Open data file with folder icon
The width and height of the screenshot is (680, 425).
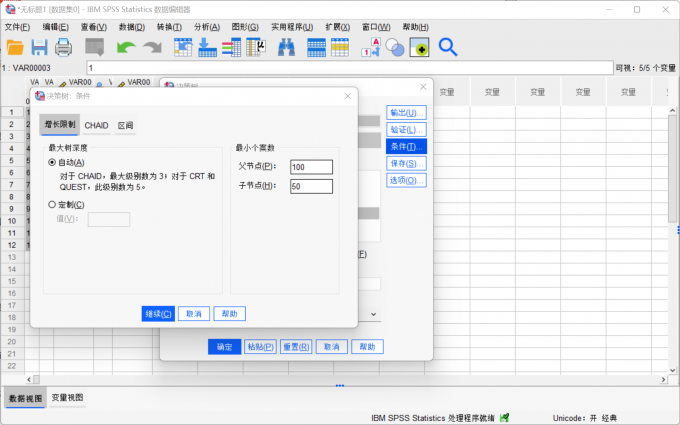pos(15,47)
